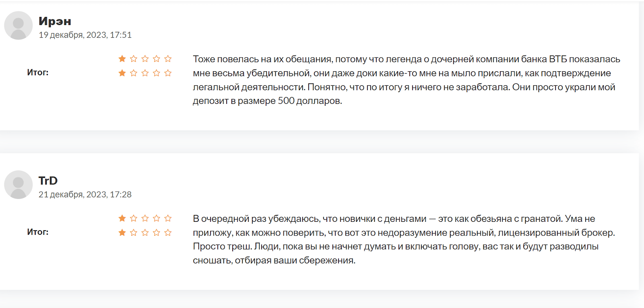Click filled star in TrD's upper rating row

(122, 218)
